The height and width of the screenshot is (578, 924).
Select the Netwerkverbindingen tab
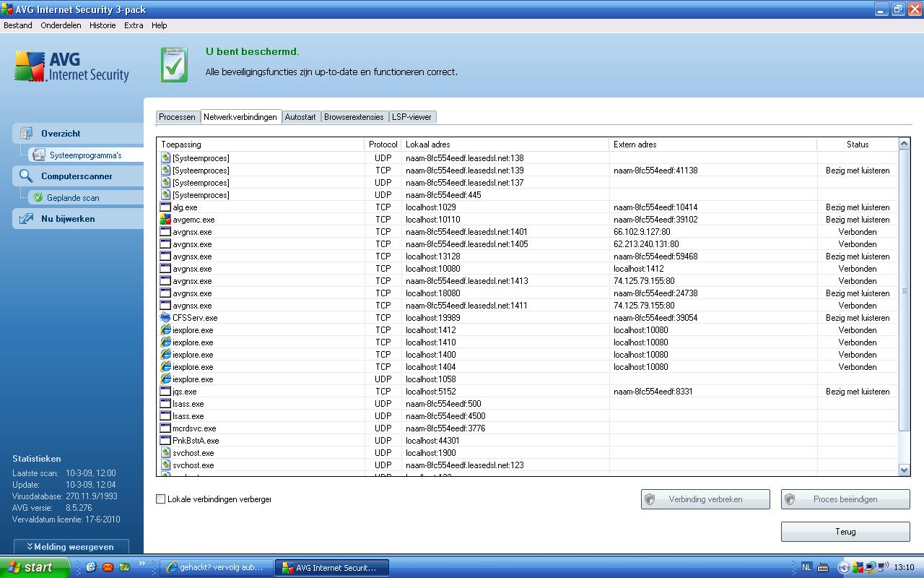(x=240, y=116)
